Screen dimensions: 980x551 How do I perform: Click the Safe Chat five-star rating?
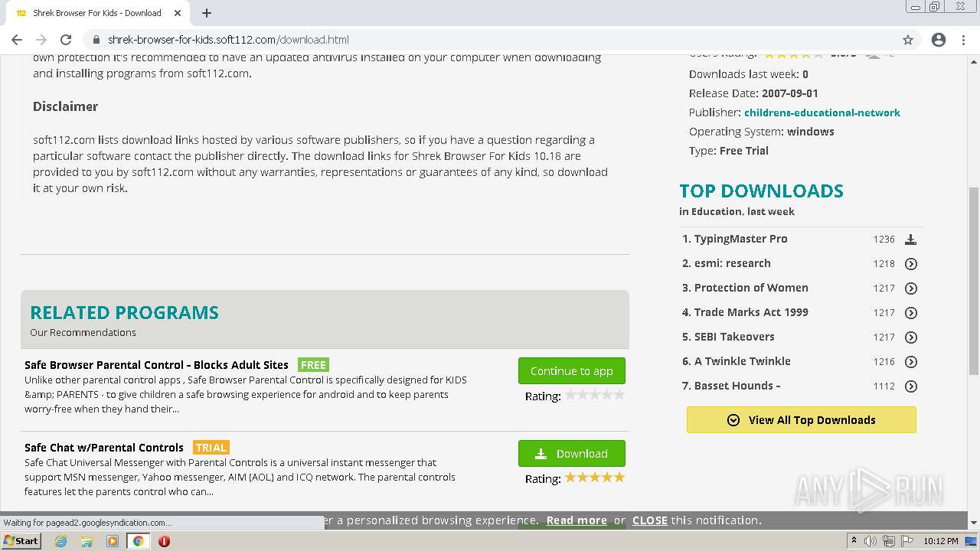595,478
